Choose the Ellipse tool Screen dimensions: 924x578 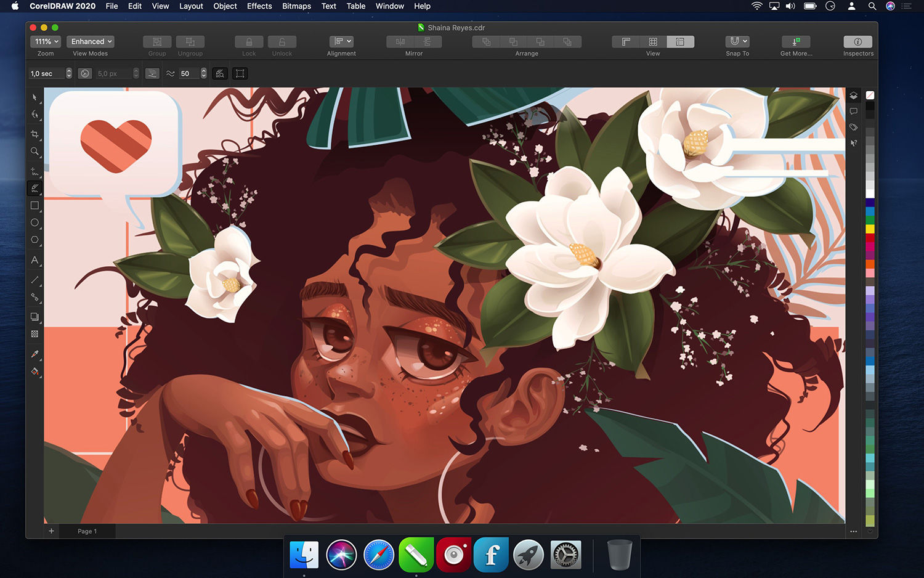pyautogui.click(x=34, y=223)
